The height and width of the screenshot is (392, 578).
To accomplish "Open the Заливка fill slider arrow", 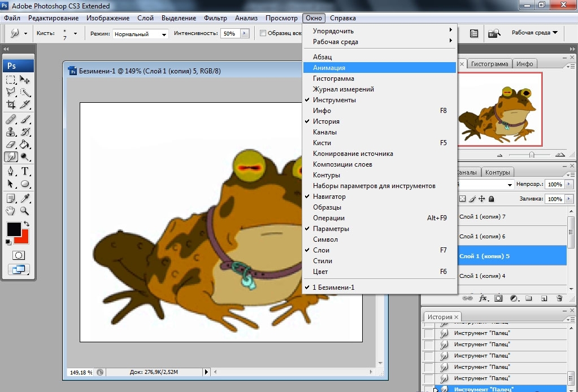I will [569, 199].
